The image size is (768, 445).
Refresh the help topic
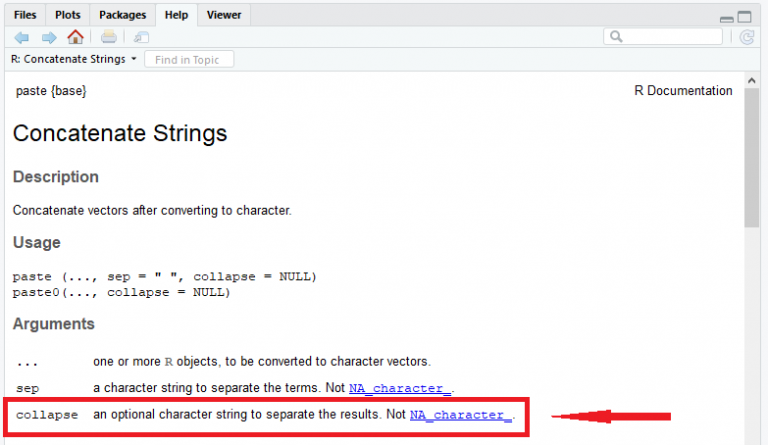click(747, 37)
